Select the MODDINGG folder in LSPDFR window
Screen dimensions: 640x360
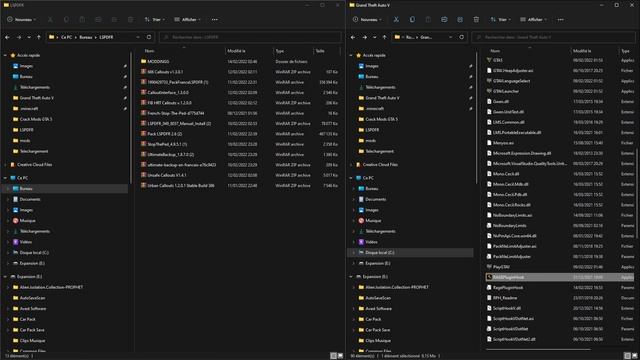pos(158,61)
